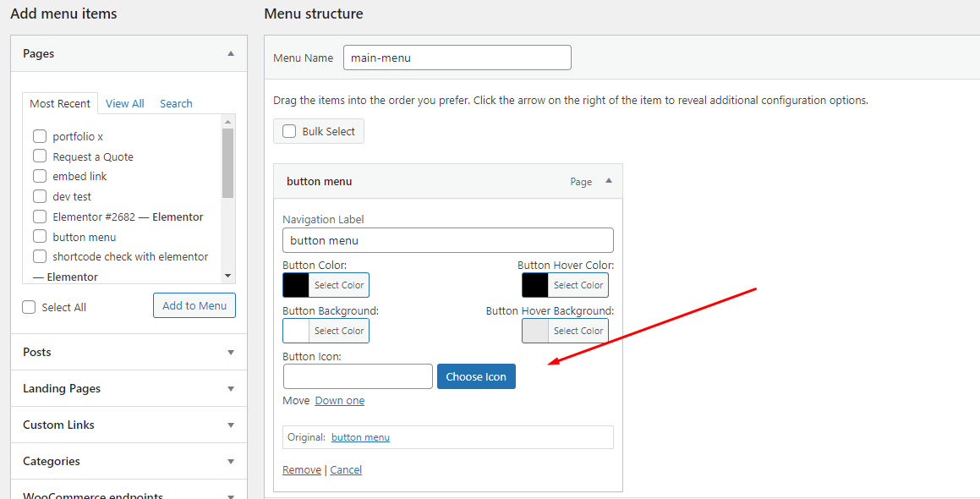Click the Down one move link
The width and height of the screenshot is (980, 499).
coord(340,400)
